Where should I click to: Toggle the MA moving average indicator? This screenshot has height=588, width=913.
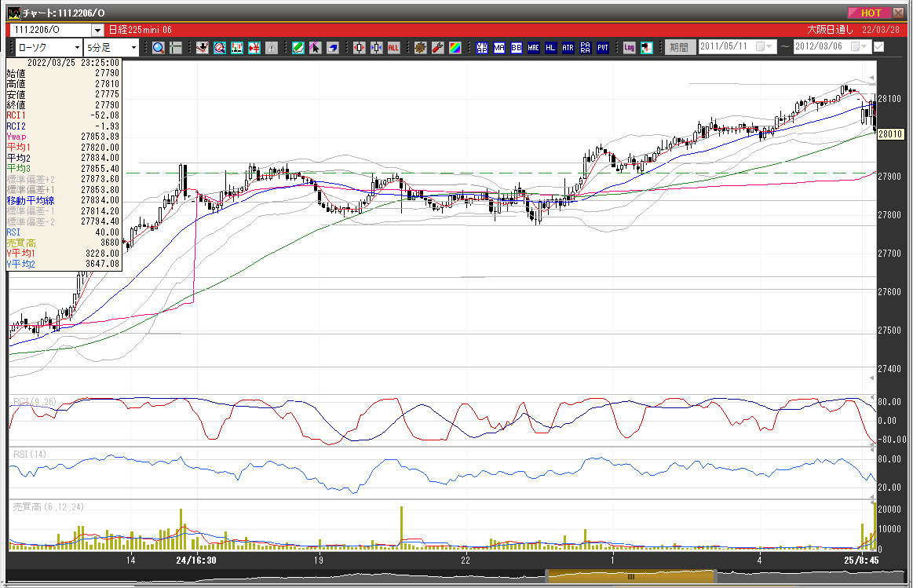tap(498, 48)
